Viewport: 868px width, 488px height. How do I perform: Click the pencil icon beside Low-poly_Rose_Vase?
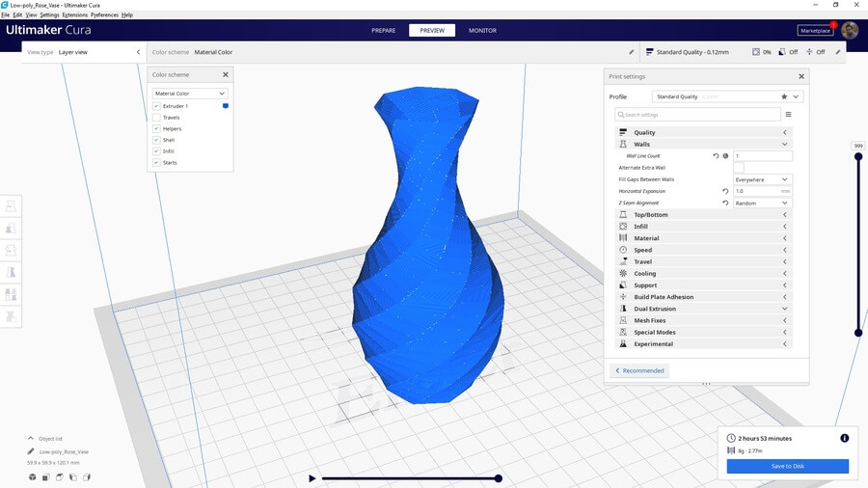coord(31,451)
